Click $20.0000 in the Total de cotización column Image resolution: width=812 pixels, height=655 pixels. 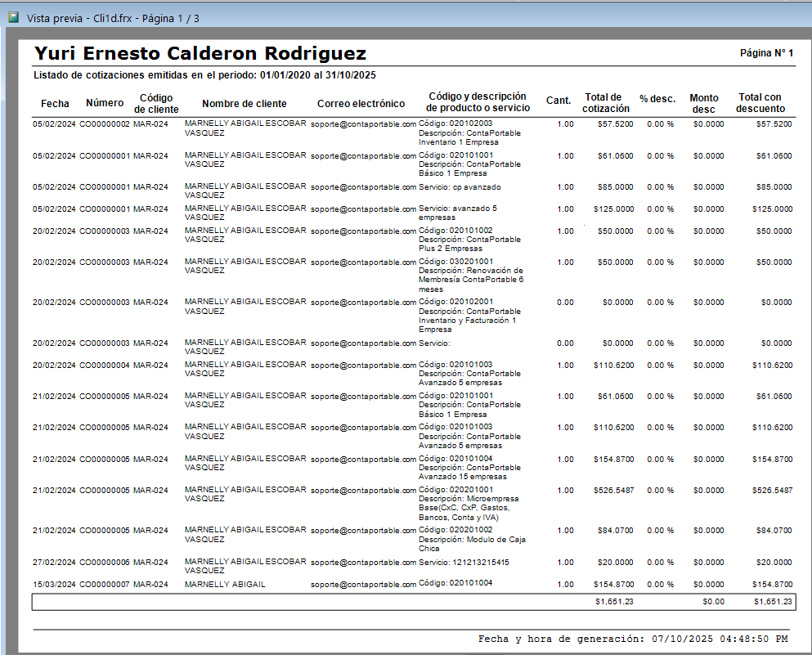pos(615,563)
